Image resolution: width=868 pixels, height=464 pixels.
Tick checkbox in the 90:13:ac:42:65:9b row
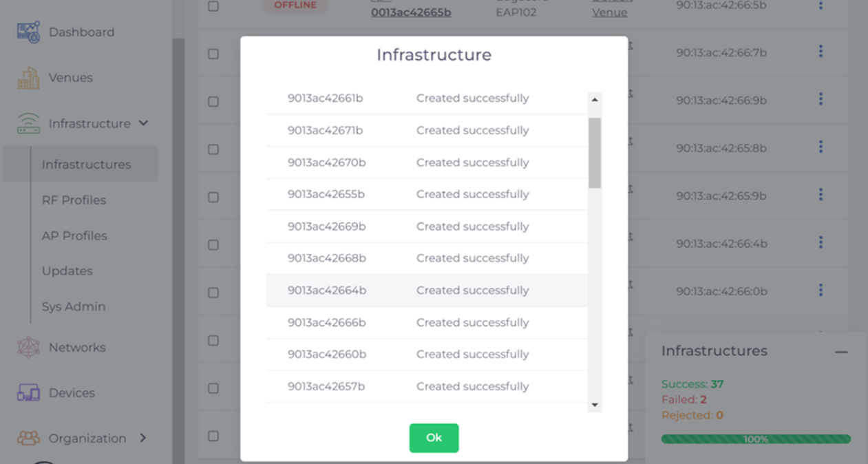213,197
